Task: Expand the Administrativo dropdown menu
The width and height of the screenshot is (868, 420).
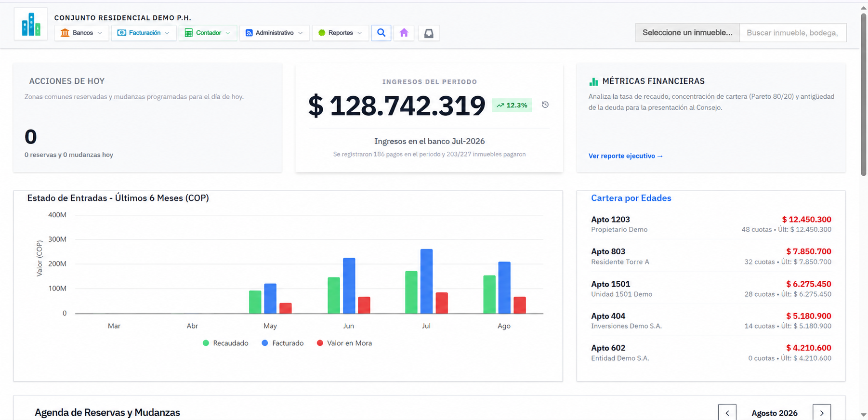Action: [x=274, y=33]
